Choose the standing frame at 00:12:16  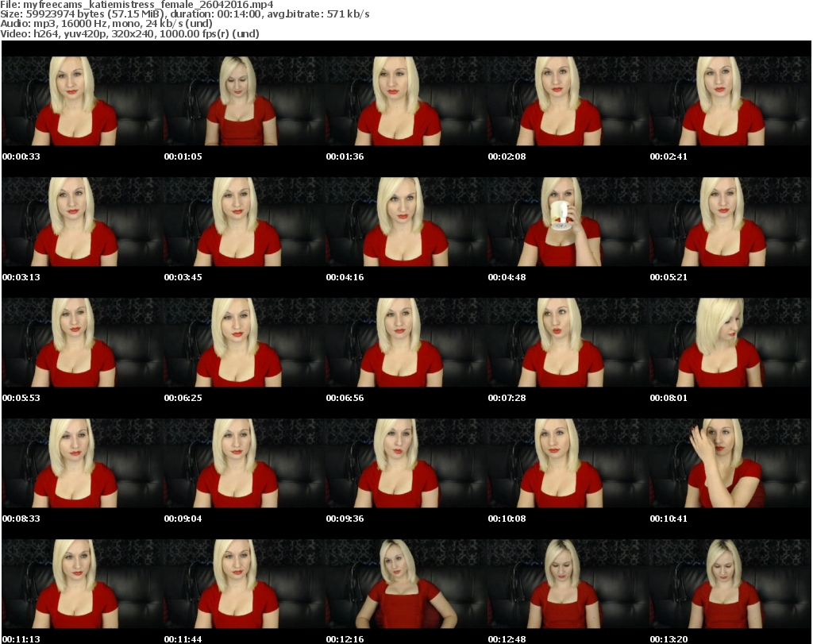pos(406,584)
